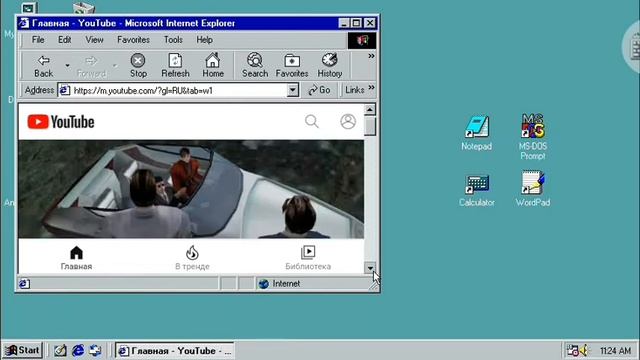Click the taskbar clock
Viewport: 640px width, 360px height.
[x=615, y=351]
